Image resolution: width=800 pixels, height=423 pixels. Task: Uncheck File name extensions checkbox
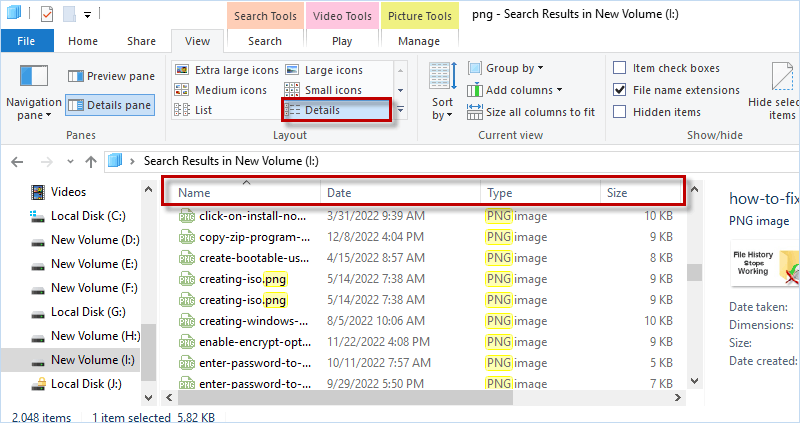tap(620, 90)
